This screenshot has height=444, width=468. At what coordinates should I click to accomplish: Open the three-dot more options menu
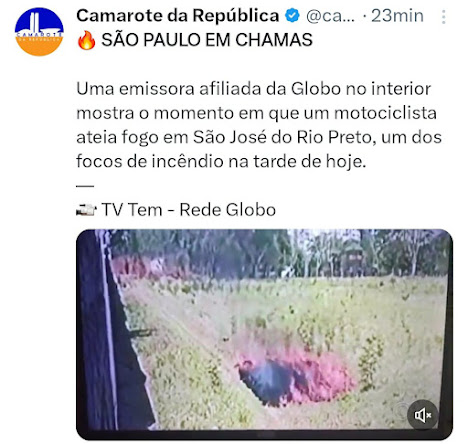point(443,17)
